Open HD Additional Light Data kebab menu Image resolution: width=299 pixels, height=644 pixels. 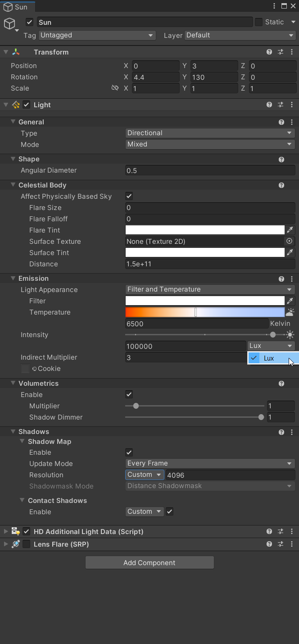tap(292, 532)
